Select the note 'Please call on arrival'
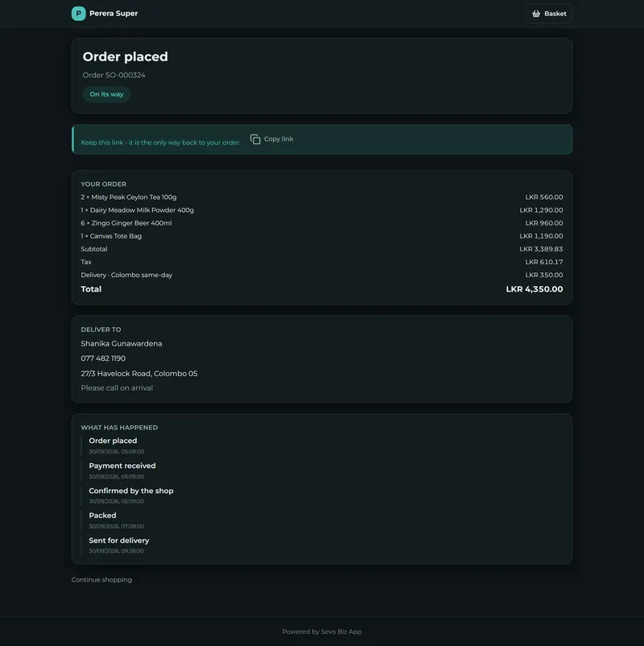This screenshot has height=646, width=644. pyautogui.click(x=117, y=388)
